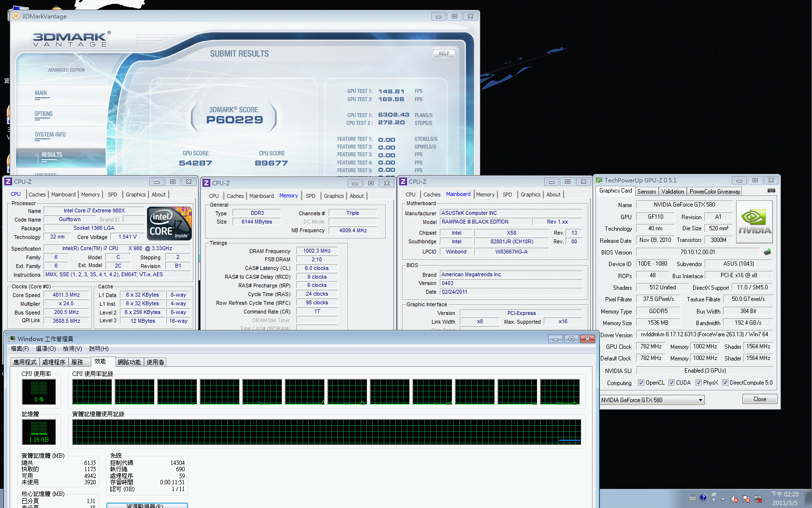Select Graphics Card tab in GPU-Z
The image size is (812, 508).
click(615, 191)
